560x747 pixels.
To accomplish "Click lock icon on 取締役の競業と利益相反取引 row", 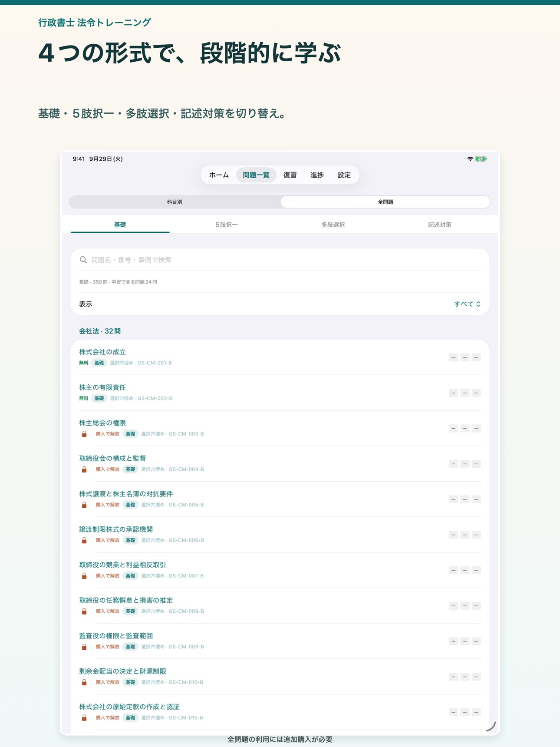I will 84,576.
